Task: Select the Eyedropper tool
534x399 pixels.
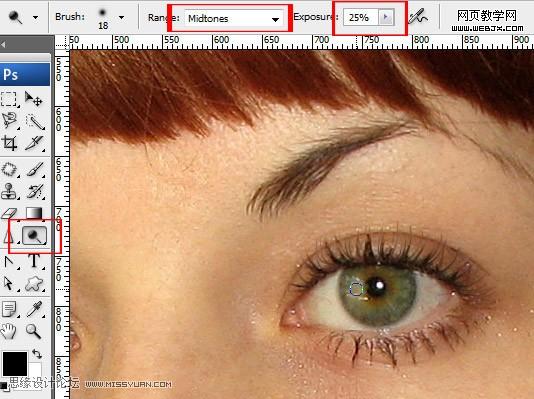Action: tap(35, 309)
